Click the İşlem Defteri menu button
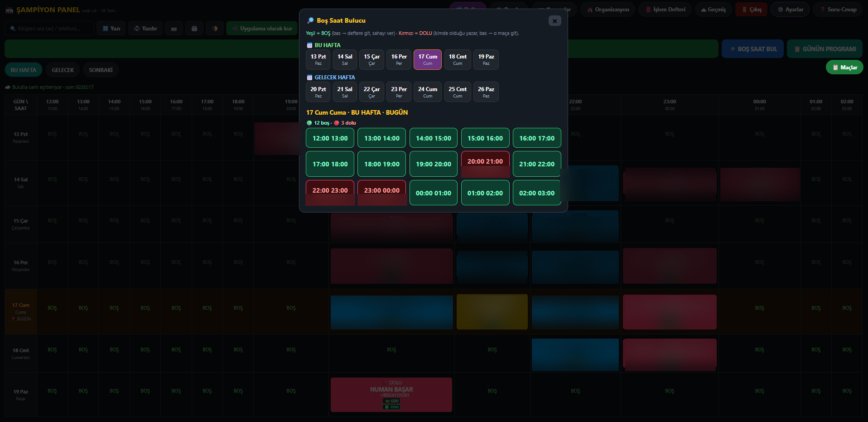 click(665, 10)
